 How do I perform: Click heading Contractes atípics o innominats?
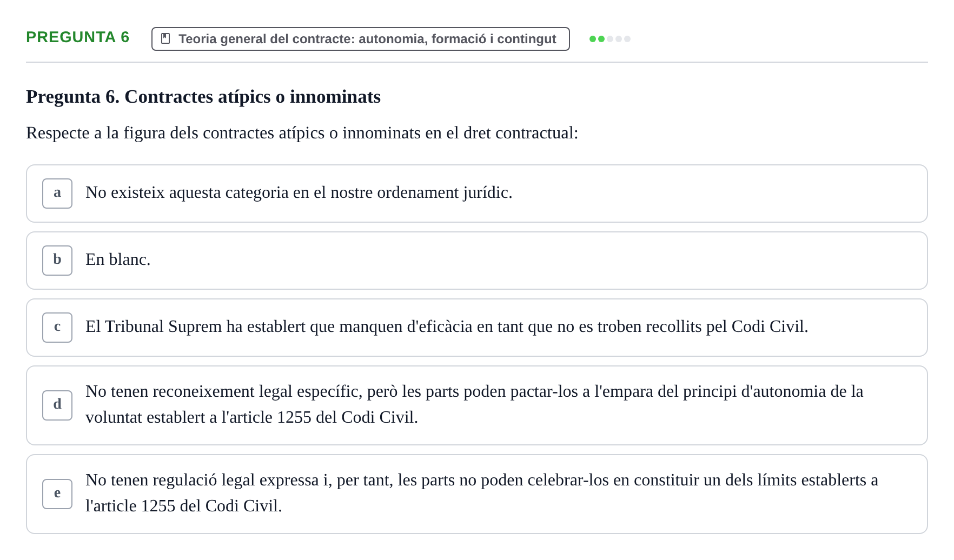pos(203,97)
